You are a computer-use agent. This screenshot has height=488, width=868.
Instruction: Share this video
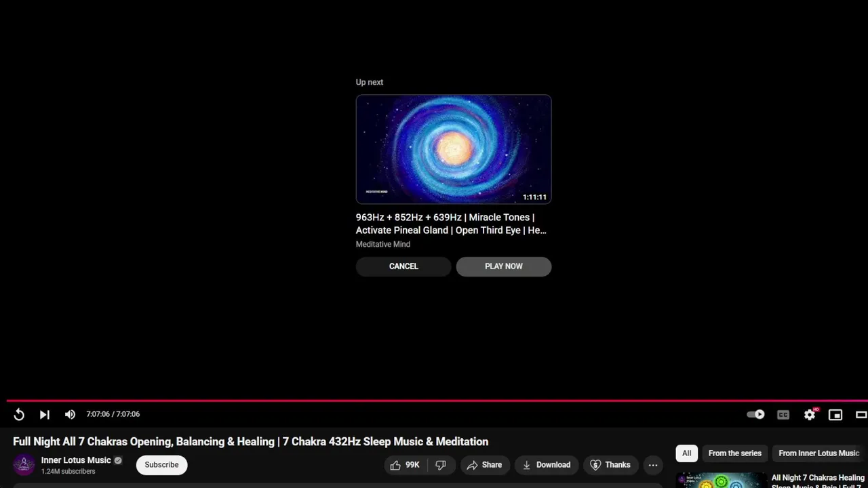(485, 465)
